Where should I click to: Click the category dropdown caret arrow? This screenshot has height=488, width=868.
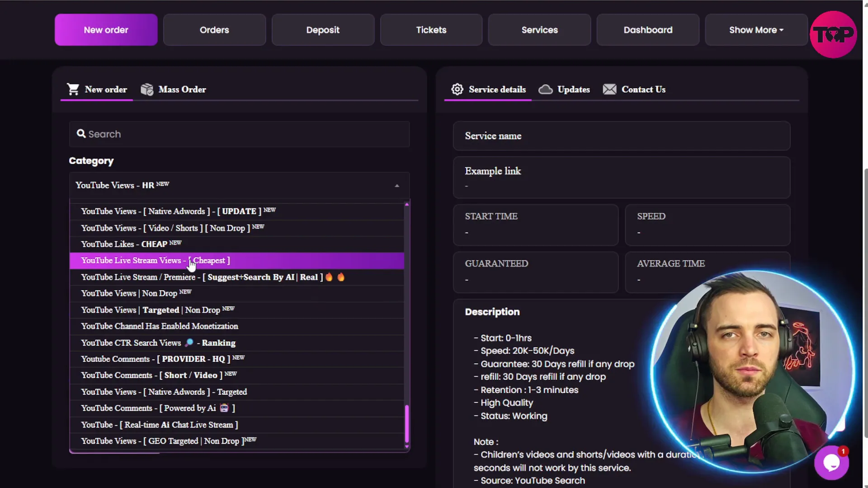(x=397, y=186)
